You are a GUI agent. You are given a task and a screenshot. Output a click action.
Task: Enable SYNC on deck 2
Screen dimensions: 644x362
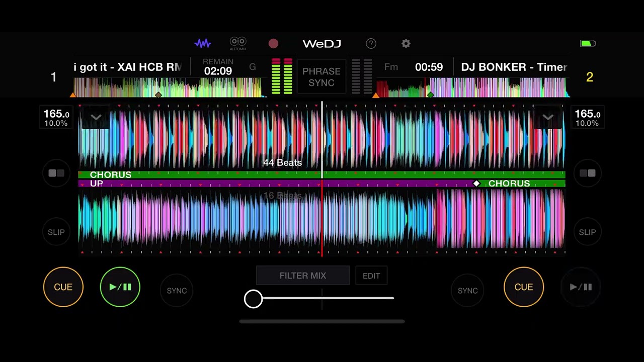(467, 291)
